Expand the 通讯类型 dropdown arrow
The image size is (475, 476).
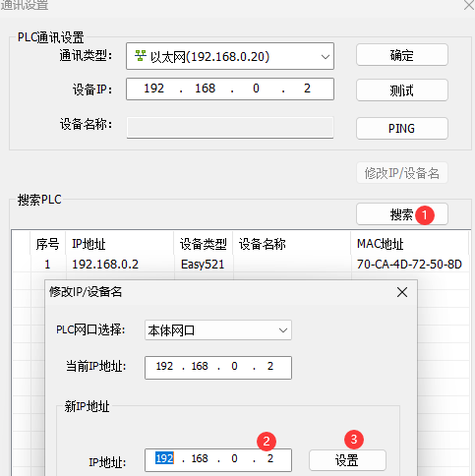tap(326, 57)
